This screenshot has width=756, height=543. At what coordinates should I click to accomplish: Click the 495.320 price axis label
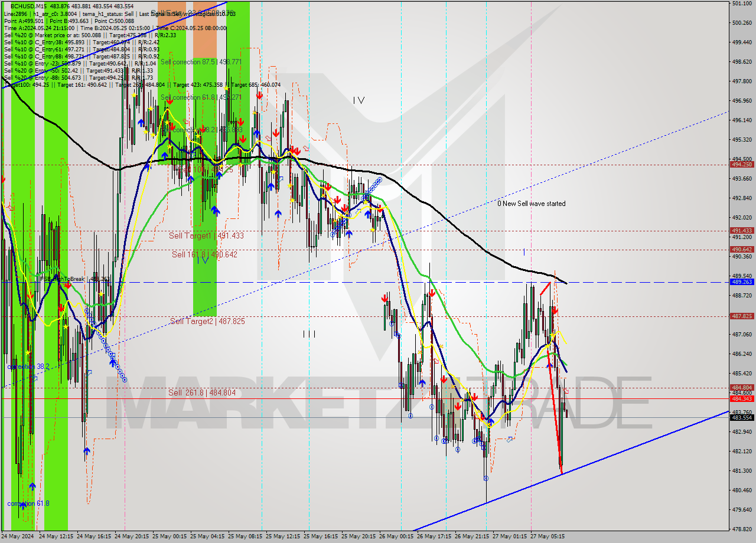click(x=741, y=139)
